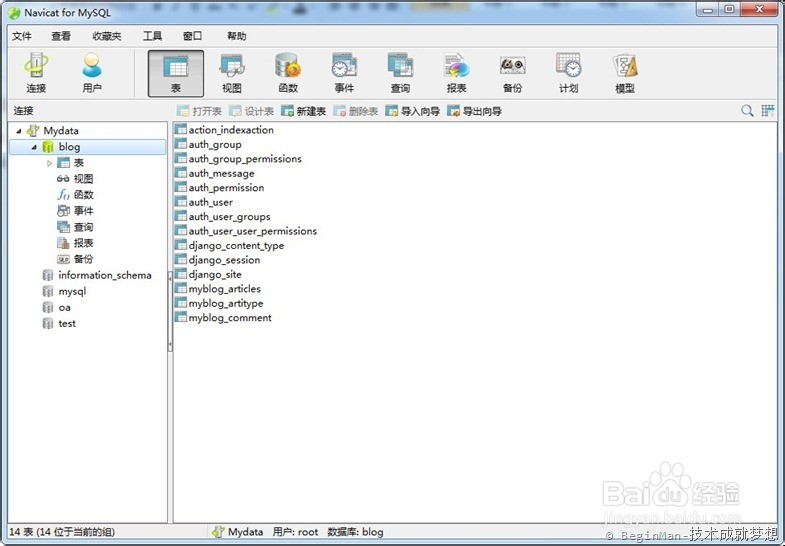Open the 工具 (Tools) menu
The image size is (785, 546).
coord(152,36)
